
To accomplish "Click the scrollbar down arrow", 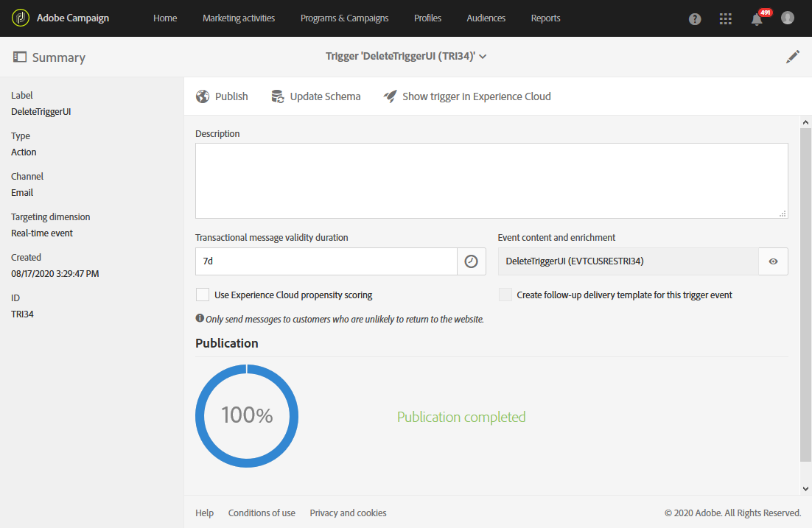I will [x=805, y=488].
